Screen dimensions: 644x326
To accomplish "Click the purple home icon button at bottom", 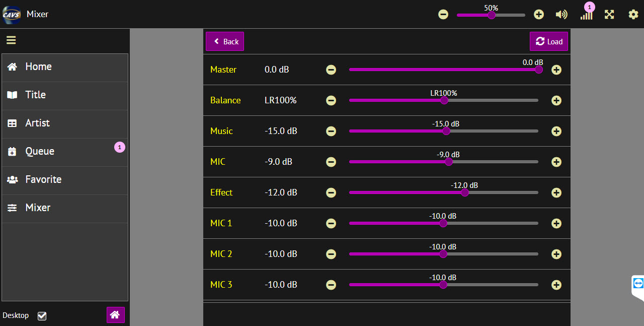I will click(115, 315).
